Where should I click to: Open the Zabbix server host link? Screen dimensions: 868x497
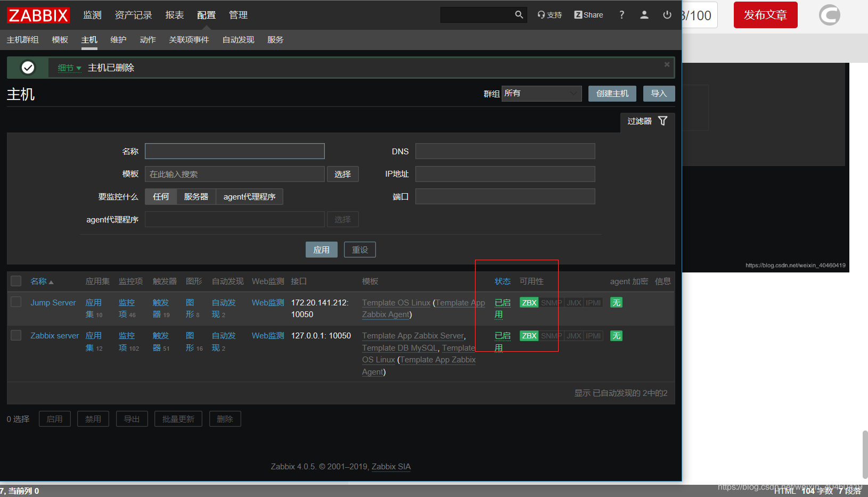coord(54,336)
